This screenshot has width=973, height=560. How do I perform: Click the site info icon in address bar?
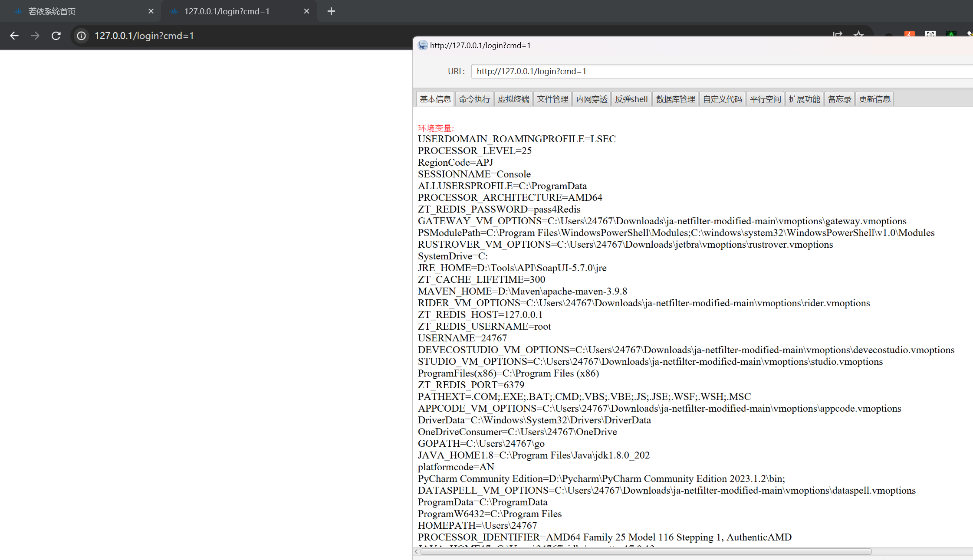[x=81, y=36]
